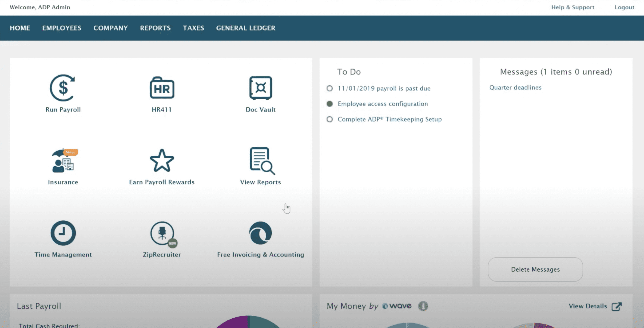Expand the EMPLOYEES menu
Image resolution: width=644 pixels, height=328 pixels.
62,28
